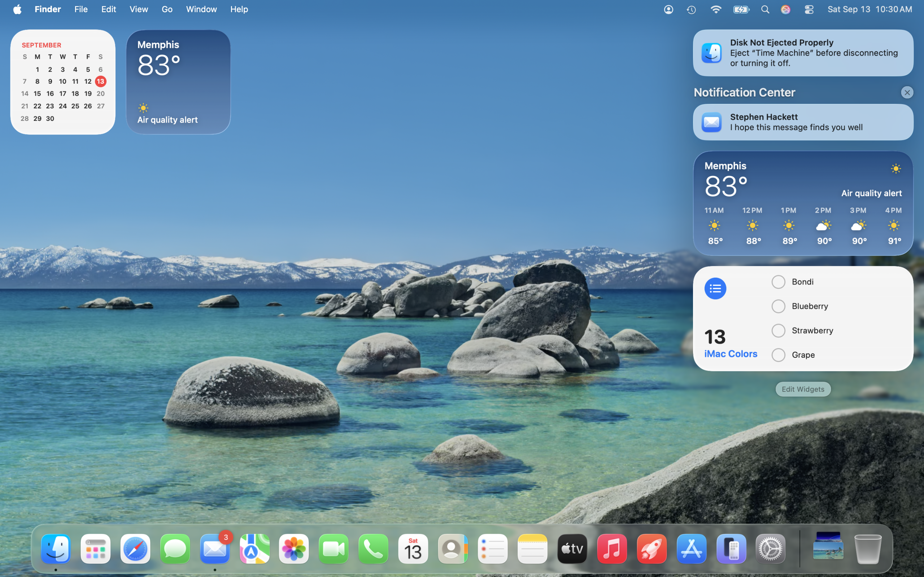Open App Store from Dock
This screenshot has width=924, height=577.
(x=691, y=549)
